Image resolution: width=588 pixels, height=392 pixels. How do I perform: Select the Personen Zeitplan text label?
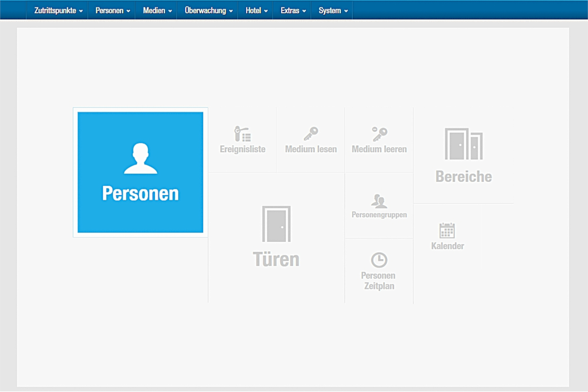379,281
